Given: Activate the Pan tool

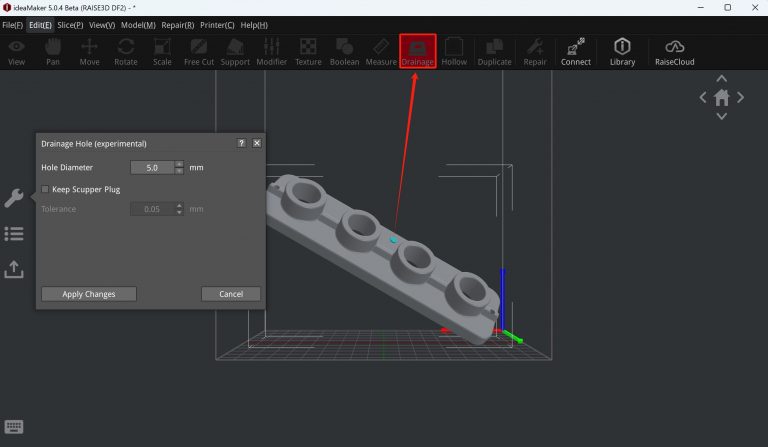Looking at the screenshot, I should [53, 52].
